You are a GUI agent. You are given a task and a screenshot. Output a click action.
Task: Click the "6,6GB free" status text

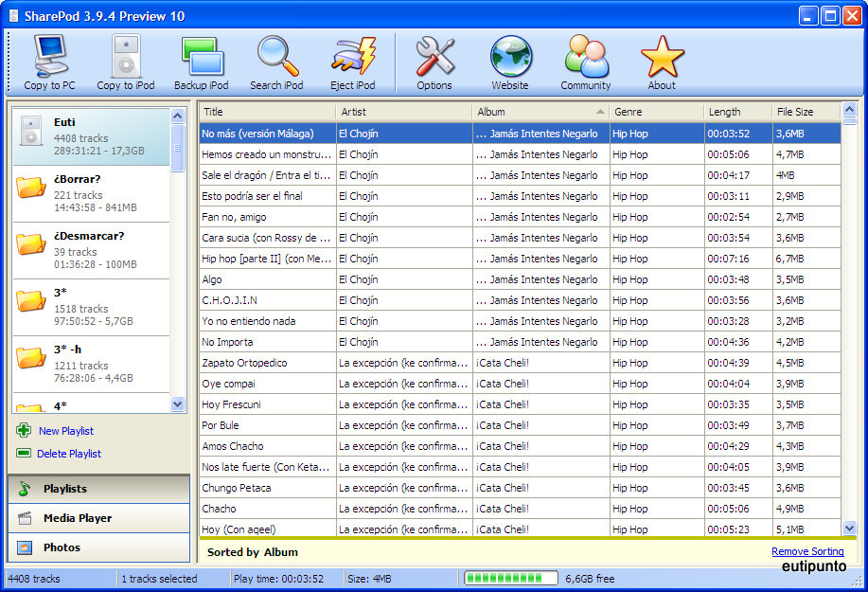click(x=590, y=579)
